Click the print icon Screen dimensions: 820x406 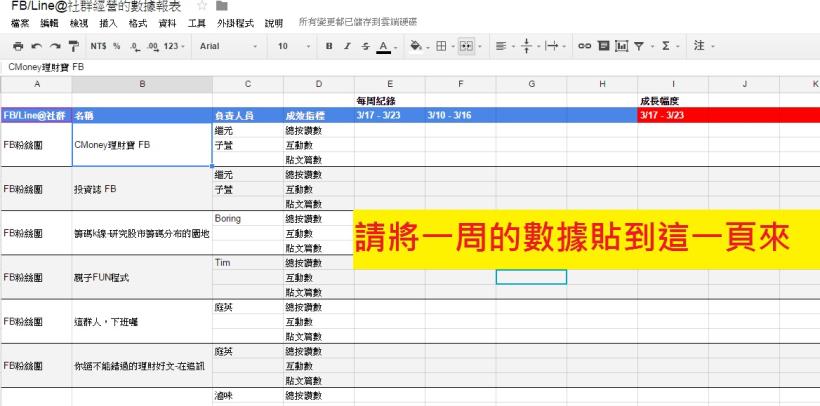(x=18, y=46)
